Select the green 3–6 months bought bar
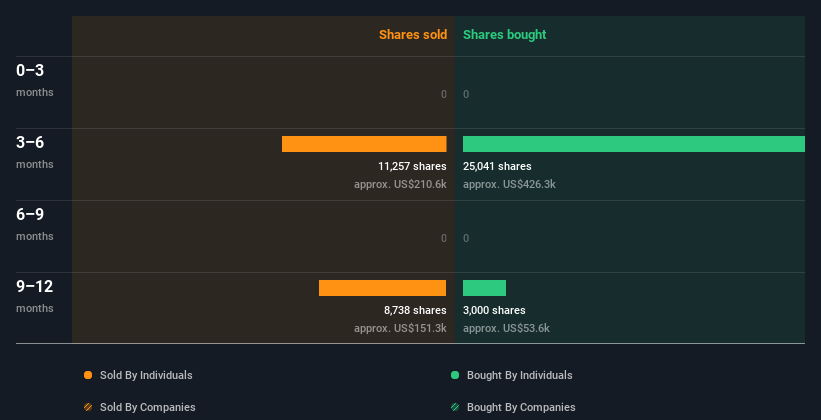This screenshot has width=821, height=420. pyautogui.click(x=634, y=144)
